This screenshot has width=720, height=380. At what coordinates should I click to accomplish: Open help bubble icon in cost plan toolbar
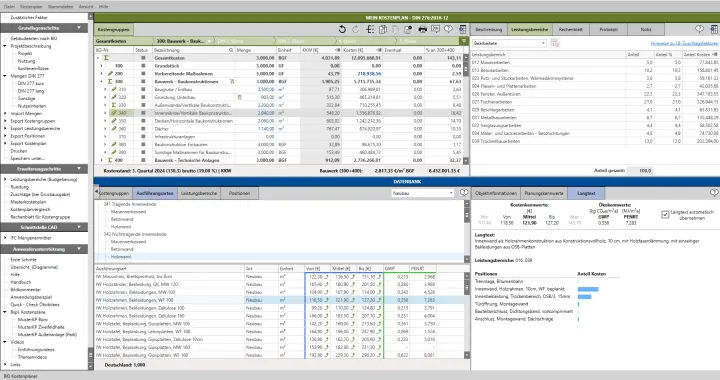pos(448,29)
